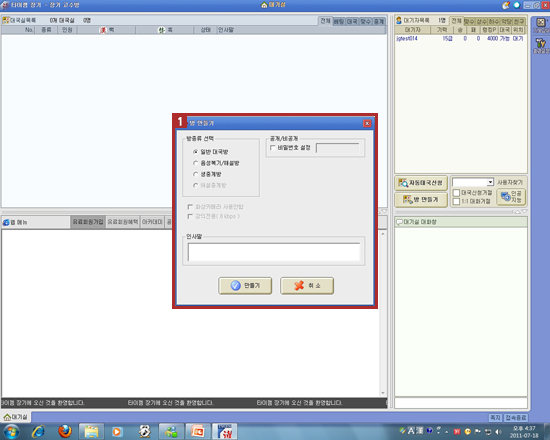This screenshot has height=440, width=550.
Task: Open Firefox from the Windows taskbar
Action: [x=65, y=431]
